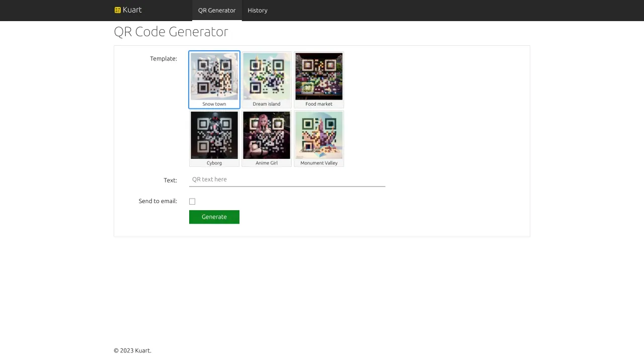Select the Snow town template
Image resolution: width=644 pixels, height=362 pixels.
pos(214,79)
